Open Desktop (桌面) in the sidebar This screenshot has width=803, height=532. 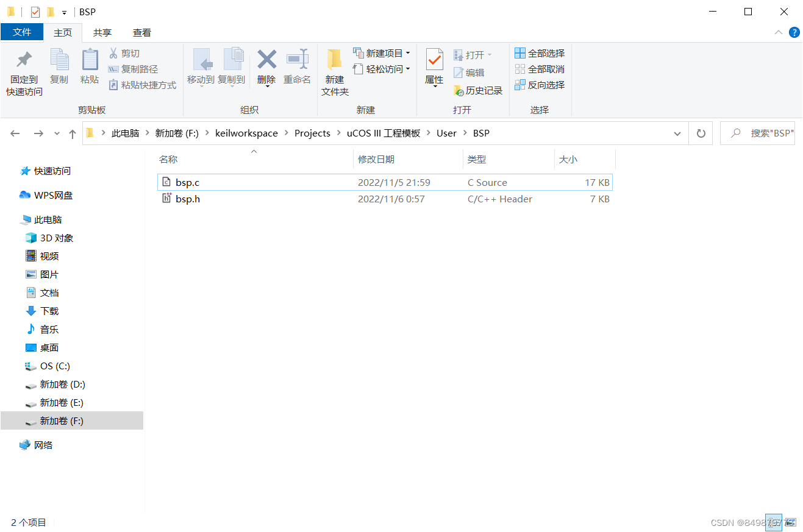click(x=42, y=348)
